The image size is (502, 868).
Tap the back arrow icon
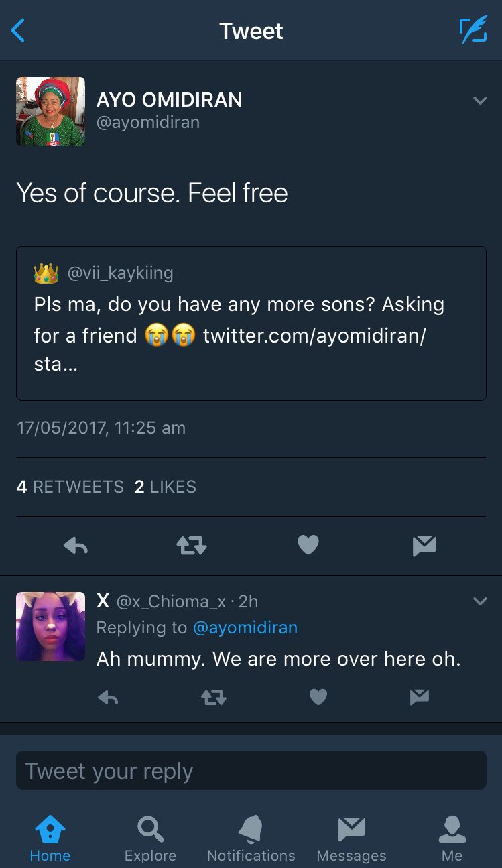coord(18,31)
